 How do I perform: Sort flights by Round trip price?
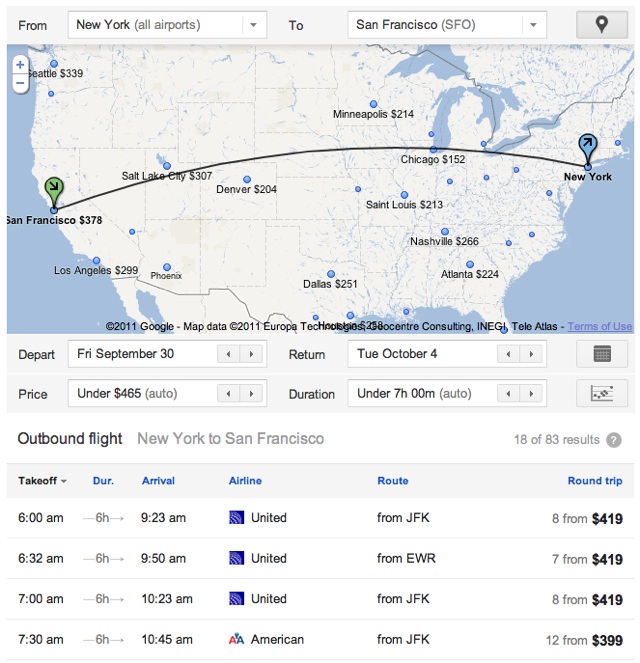point(594,481)
